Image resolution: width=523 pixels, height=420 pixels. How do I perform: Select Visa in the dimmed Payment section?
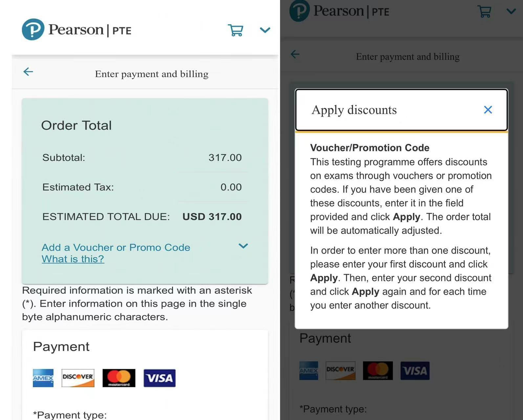point(415,370)
